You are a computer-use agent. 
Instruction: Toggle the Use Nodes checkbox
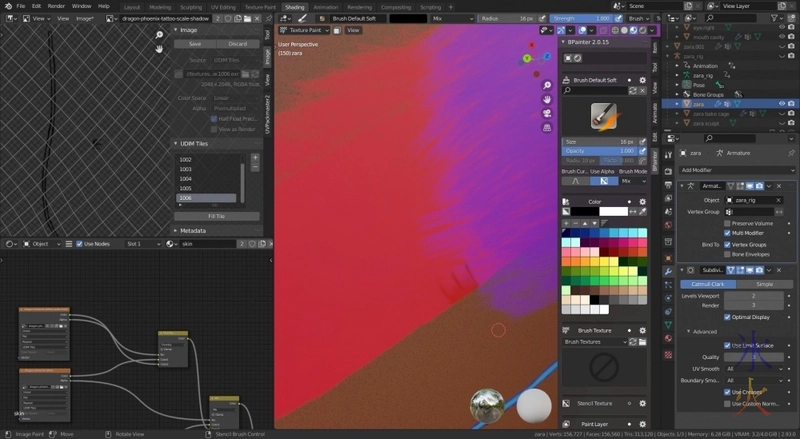point(78,244)
